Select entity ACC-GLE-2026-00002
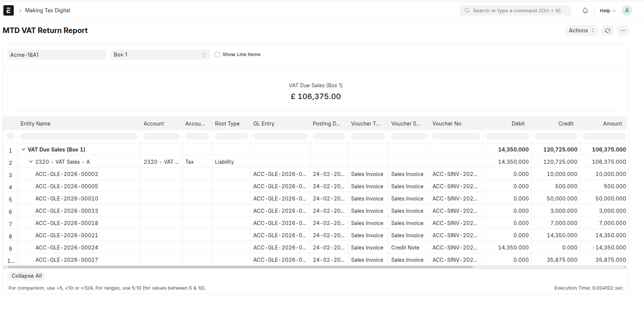644x313 pixels. (x=67, y=174)
